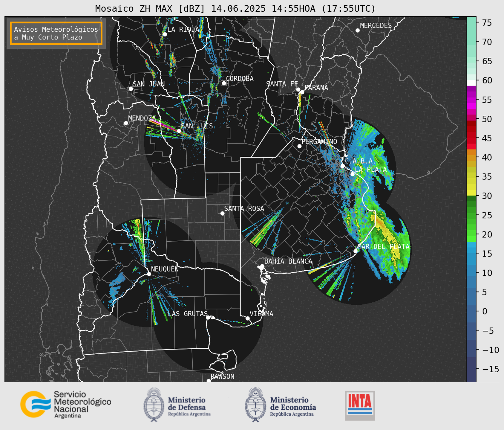Click the La Rioja city marker dot
The height and width of the screenshot is (430, 504).
pyautogui.click(x=165, y=34)
